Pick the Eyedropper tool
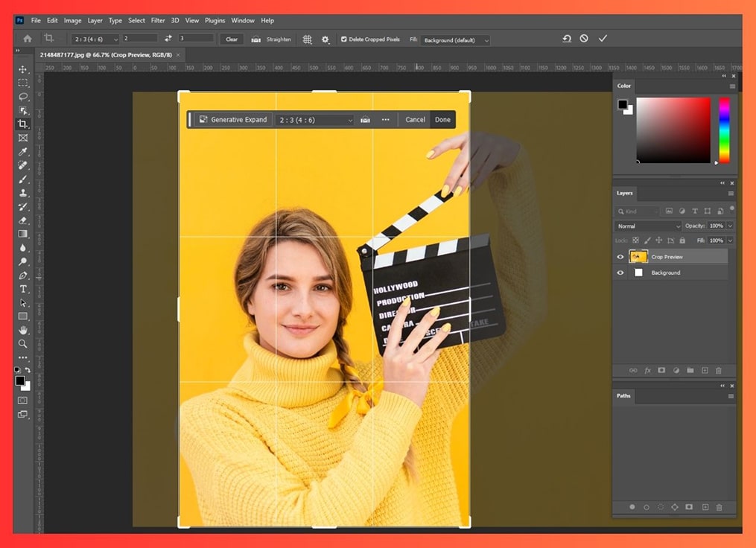The image size is (756, 548). coord(23,151)
